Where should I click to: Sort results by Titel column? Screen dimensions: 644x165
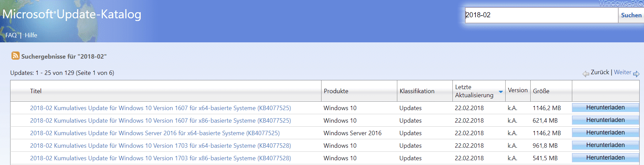pos(36,91)
